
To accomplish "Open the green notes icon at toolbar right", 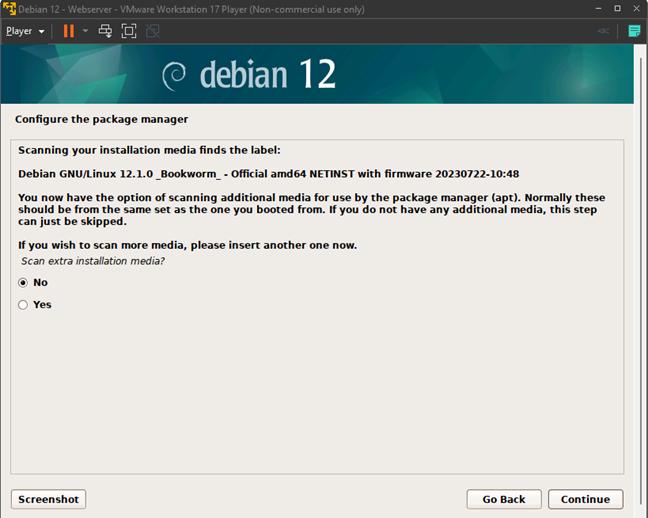I will [634, 31].
